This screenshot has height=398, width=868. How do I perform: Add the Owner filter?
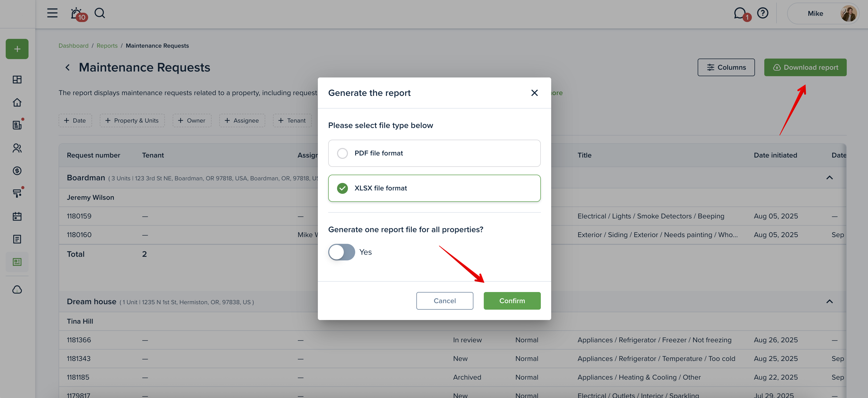click(192, 120)
